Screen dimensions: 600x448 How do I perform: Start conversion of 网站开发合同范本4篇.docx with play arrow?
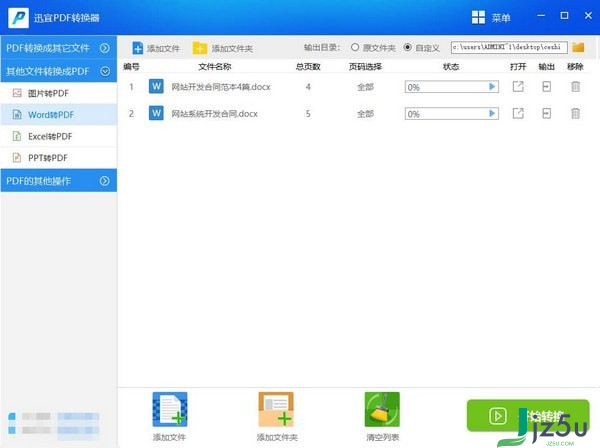pos(492,87)
